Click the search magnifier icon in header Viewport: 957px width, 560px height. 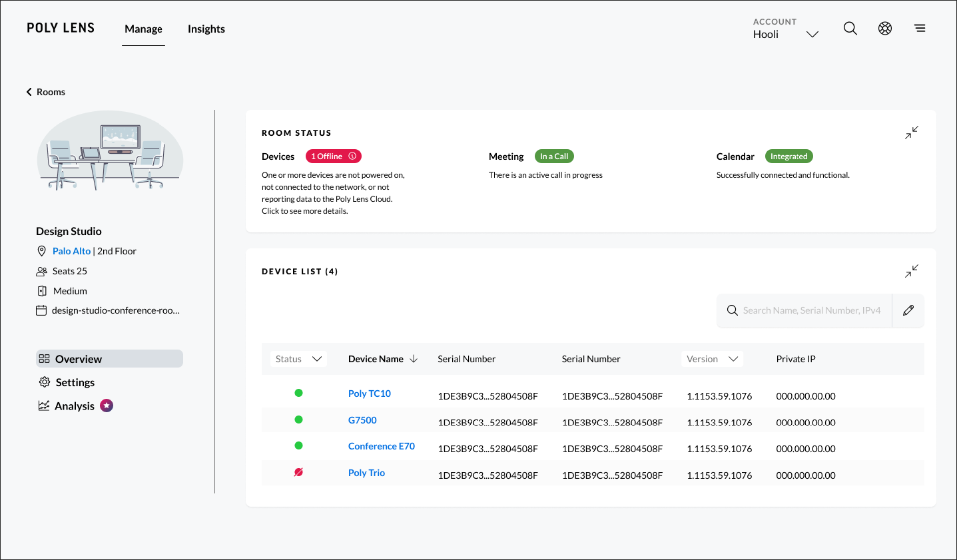pos(850,29)
